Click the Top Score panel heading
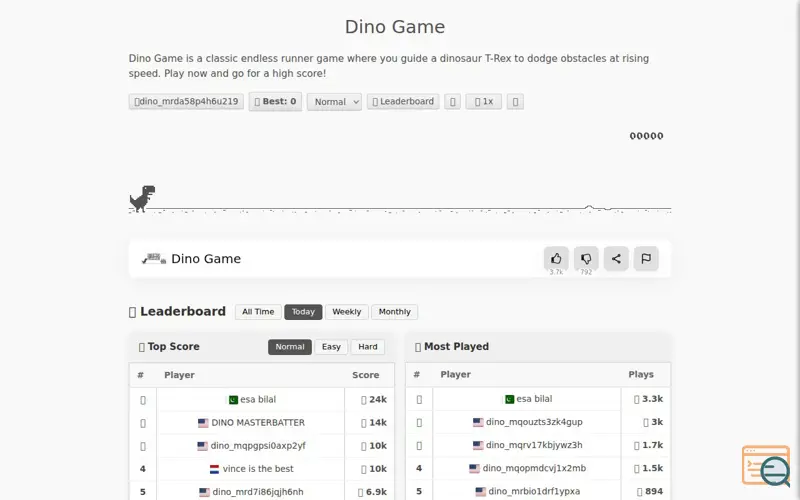The image size is (800, 500). 173,346
